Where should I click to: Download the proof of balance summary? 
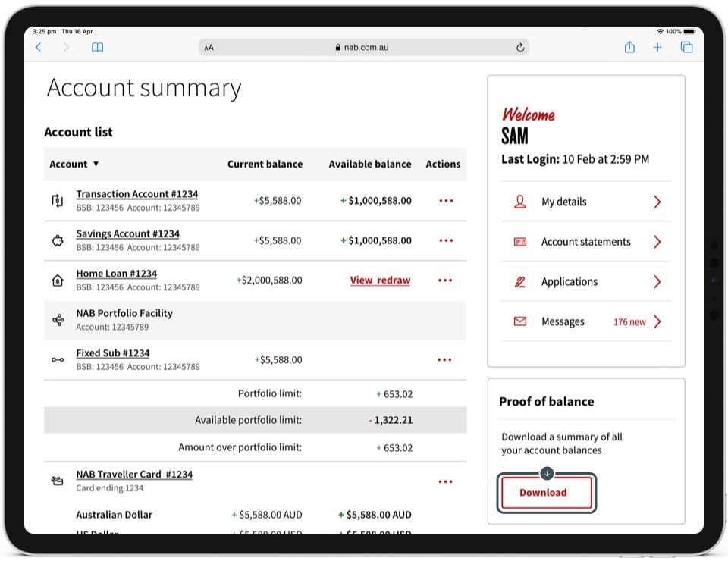coord(547,493)
